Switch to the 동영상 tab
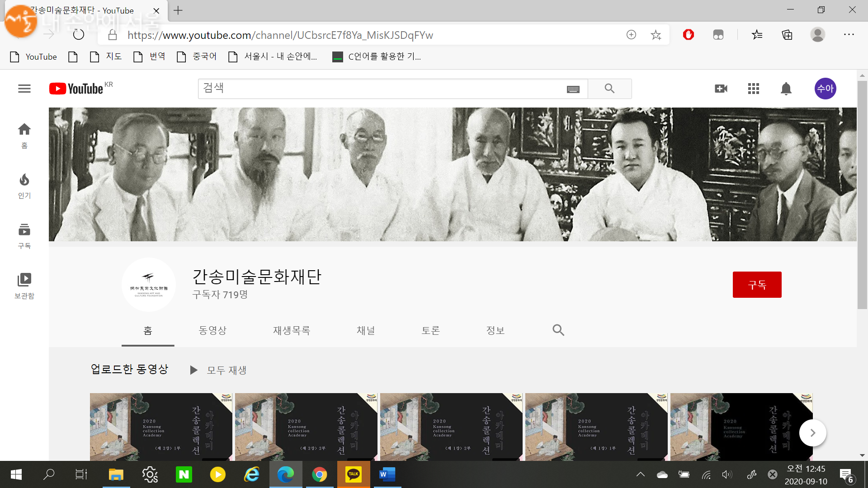This screenshot has height=488, width=868. point(212,330)
